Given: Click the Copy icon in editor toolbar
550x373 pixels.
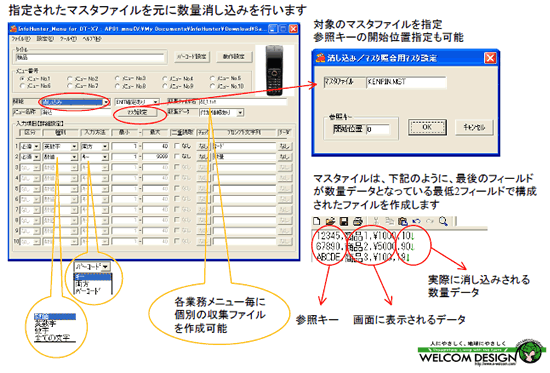Looking at the screenshot, I should 389,221.
